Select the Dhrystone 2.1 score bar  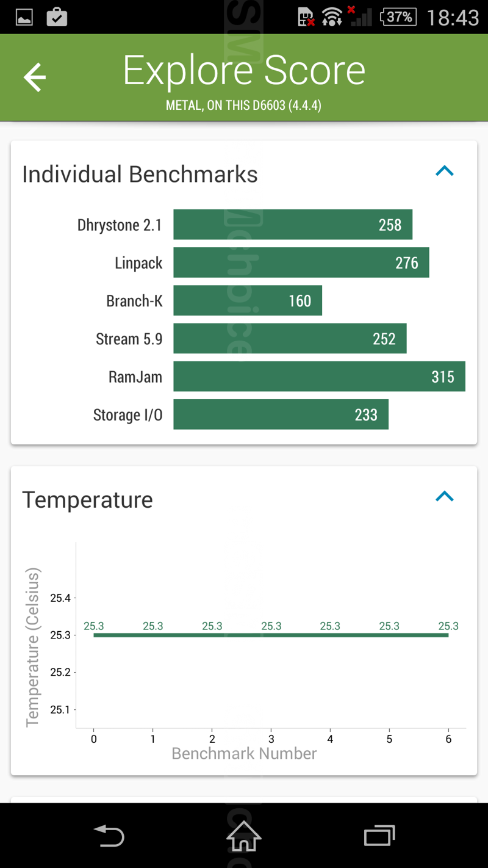tap(293, 225)
